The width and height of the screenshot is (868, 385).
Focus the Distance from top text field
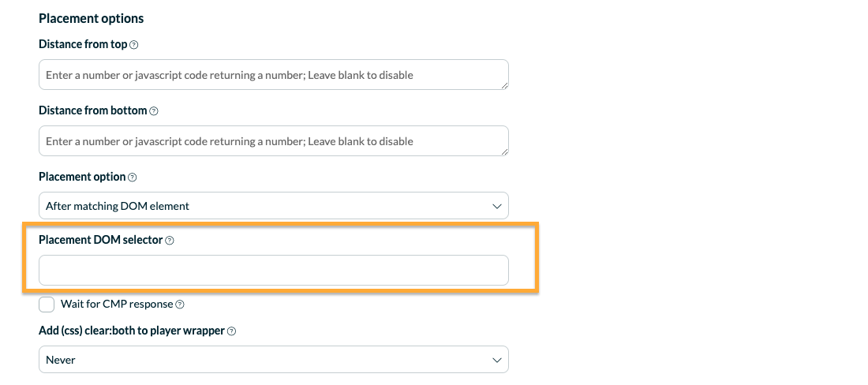pyautogui.click(x=274, y=75)
